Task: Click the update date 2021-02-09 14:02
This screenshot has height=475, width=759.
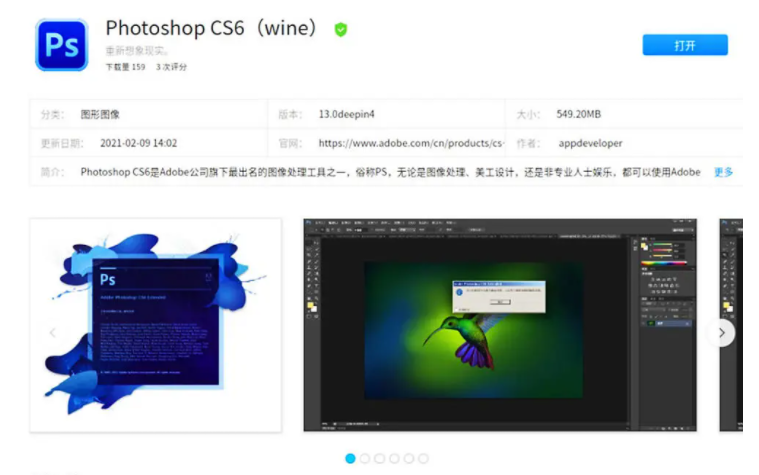Action: pyautogui.click(x=138, y=143)
